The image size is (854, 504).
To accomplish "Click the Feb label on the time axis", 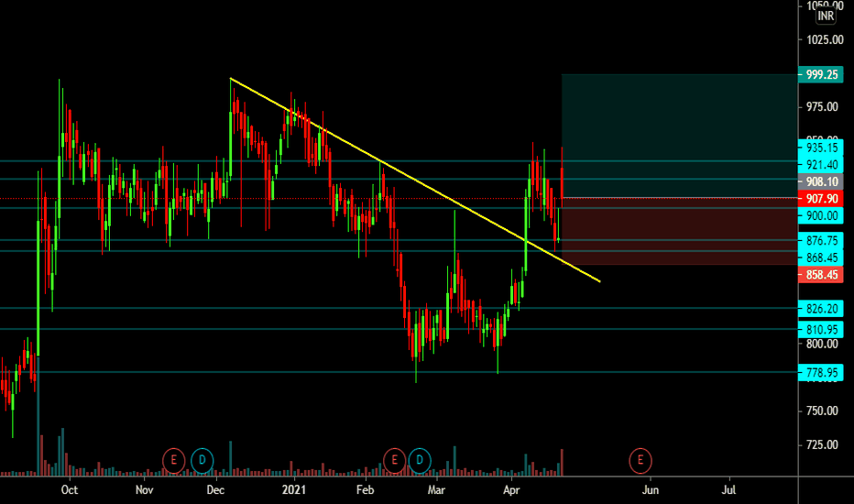I will (365, 490).
